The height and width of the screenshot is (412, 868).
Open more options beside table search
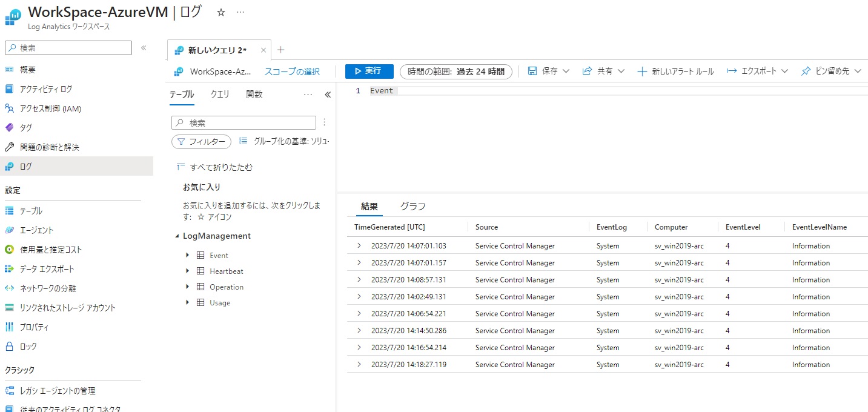[x=324, y=122]
